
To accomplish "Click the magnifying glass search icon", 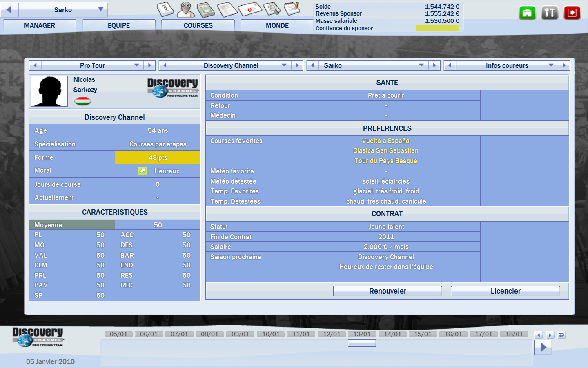I will pyautogui.click(x=272, y=9).
